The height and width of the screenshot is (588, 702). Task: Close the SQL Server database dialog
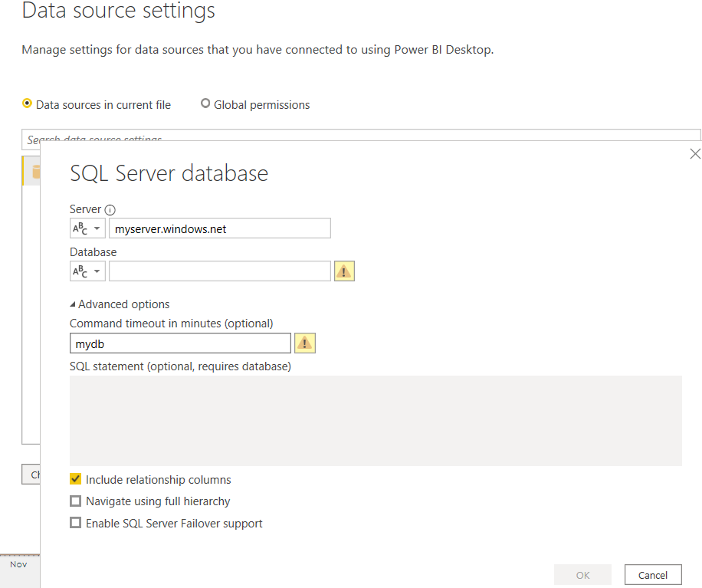694,154
